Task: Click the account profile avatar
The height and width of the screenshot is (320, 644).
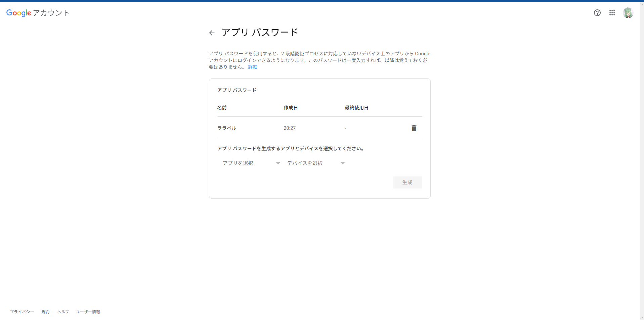Action: click(x=629, y=13)
